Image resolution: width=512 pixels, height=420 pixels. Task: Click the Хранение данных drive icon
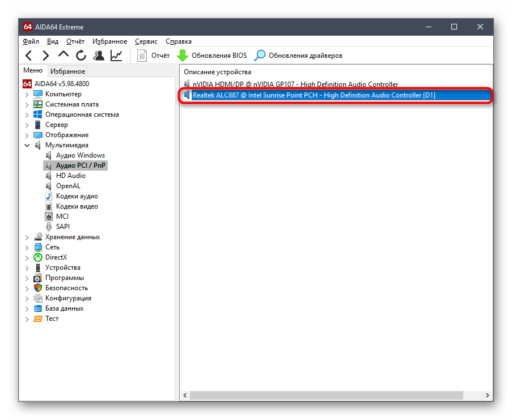coord(38,236)
